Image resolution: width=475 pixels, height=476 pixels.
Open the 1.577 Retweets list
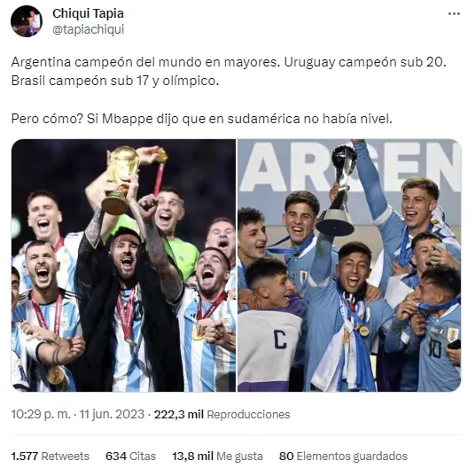coord(51,456)
